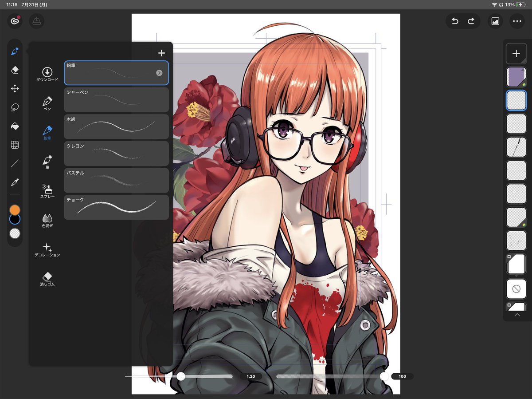Redo the last action

(x=471, y=21)
